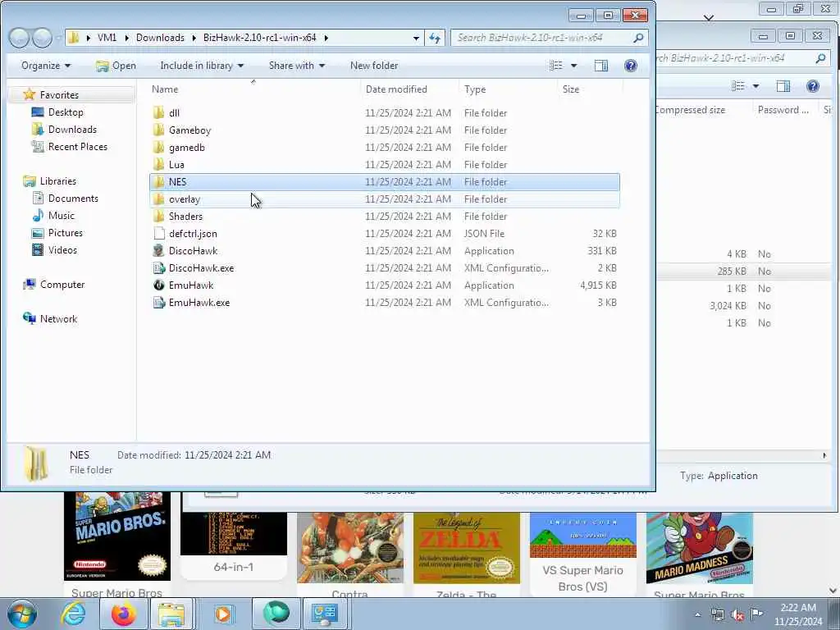
Task: Toggle the preview pane icon
Action: pos(601,66)
